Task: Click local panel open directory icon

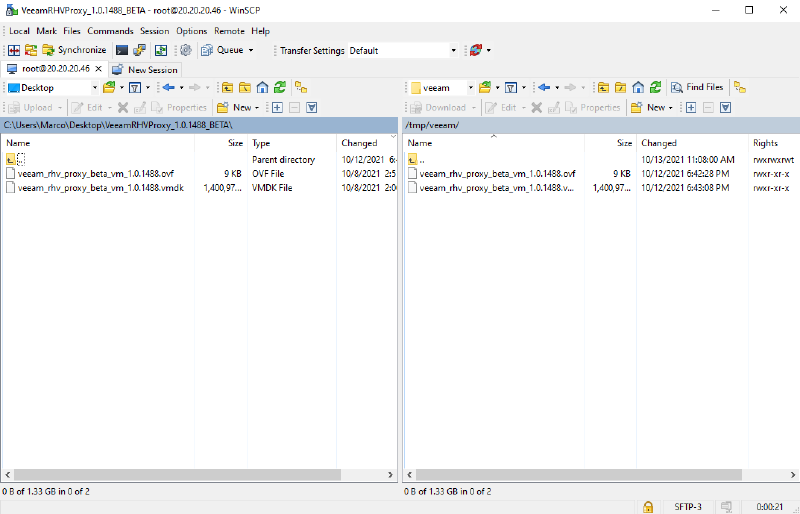Action: click(x=109, y=88)
